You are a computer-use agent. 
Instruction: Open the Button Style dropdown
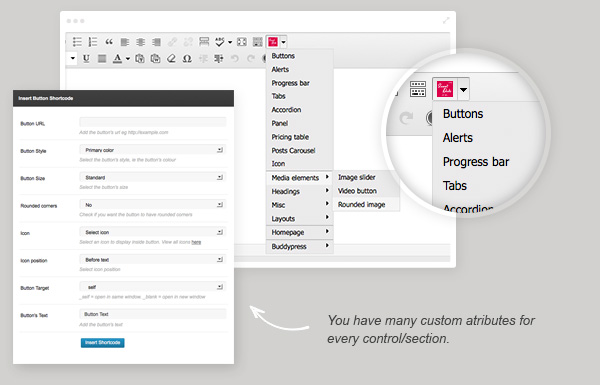(153, 150)
